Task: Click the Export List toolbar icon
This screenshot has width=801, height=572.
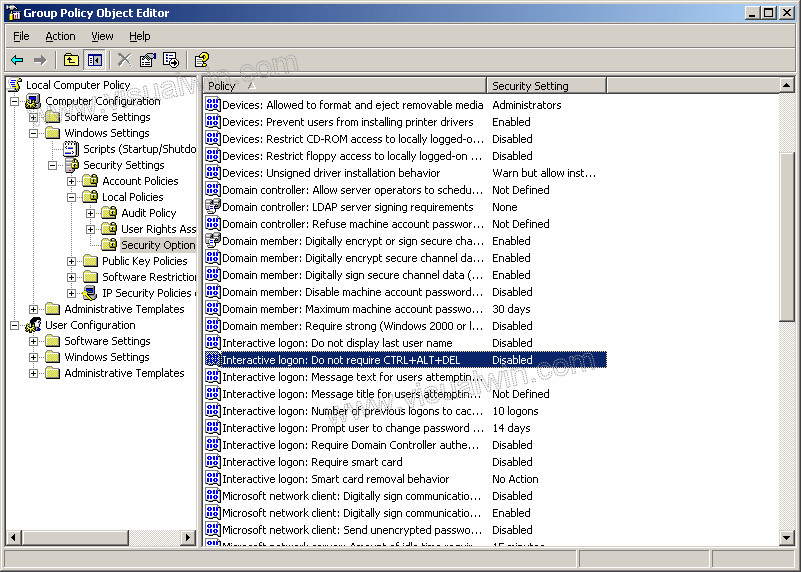Action: point(171,60)
